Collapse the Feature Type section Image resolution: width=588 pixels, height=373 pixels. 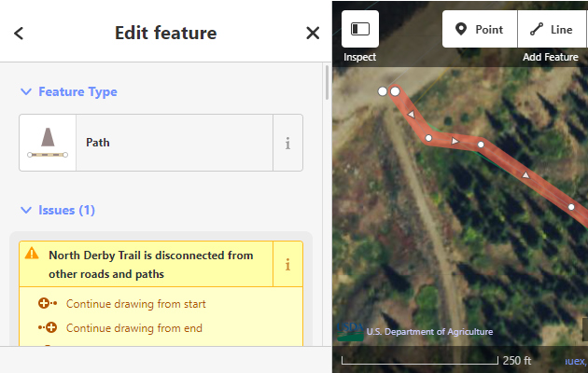point(26,92)
